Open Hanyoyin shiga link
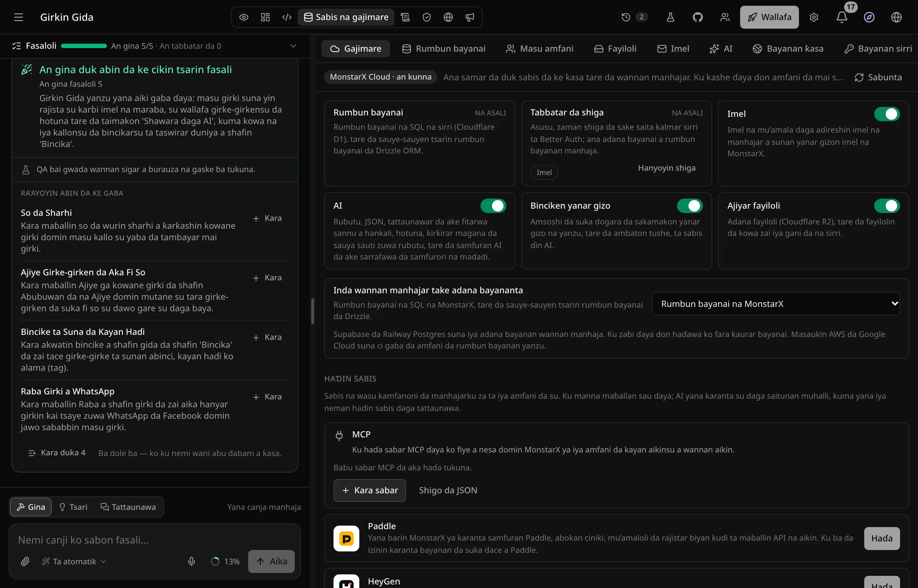Image resolution: width=918 pixels, height=588 pixels. 667,168
